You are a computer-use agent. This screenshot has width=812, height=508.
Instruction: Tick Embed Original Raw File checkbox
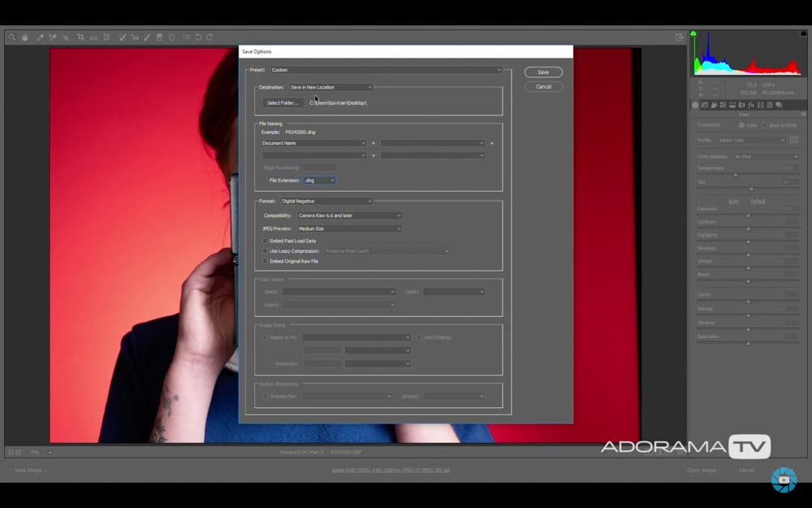pos(266,262)
